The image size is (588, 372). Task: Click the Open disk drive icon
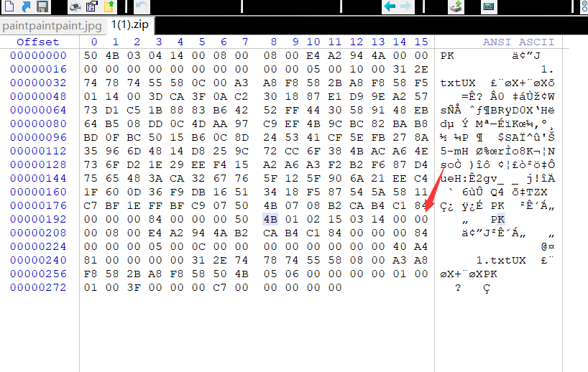point(456,6)
